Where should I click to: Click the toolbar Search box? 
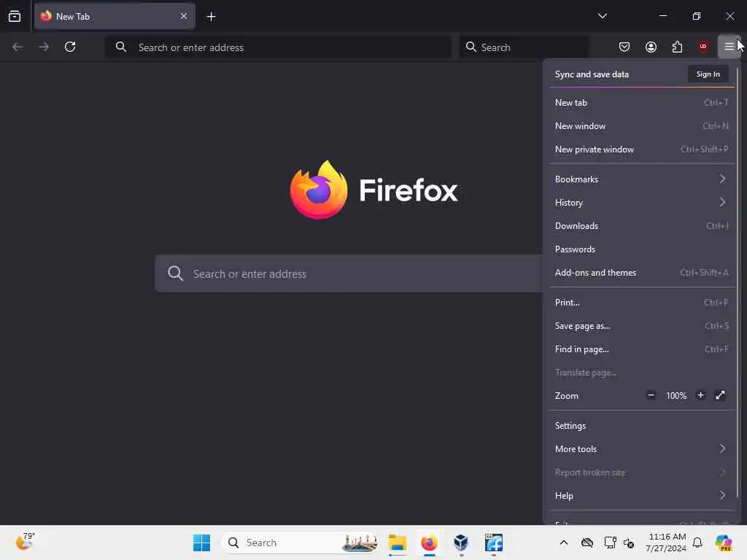coord(524,47)
